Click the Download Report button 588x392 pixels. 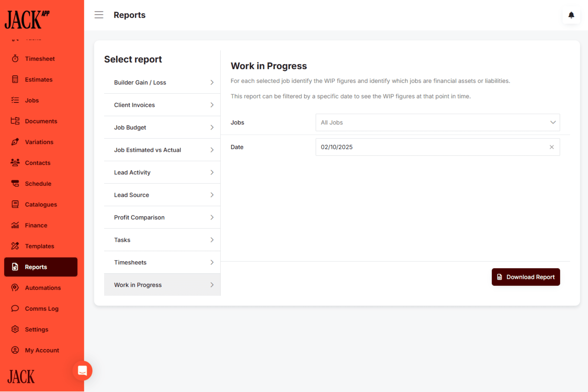[526, 277]
